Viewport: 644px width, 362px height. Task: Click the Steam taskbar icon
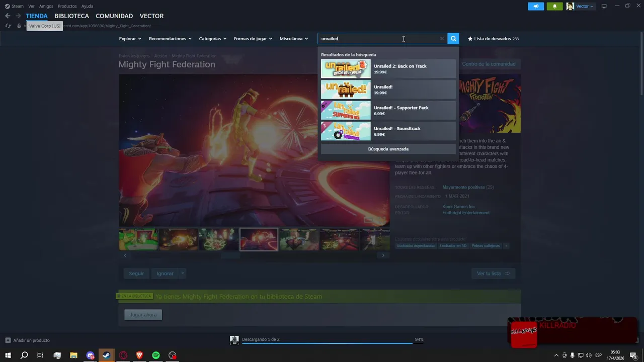coord(107,355)
